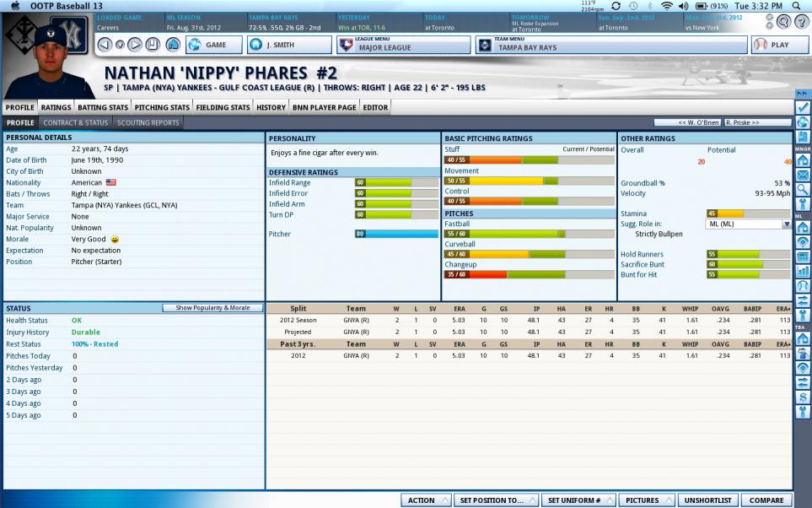
Task: Open the SET UNIFORM # dropdown
Action: click(578, 500)
